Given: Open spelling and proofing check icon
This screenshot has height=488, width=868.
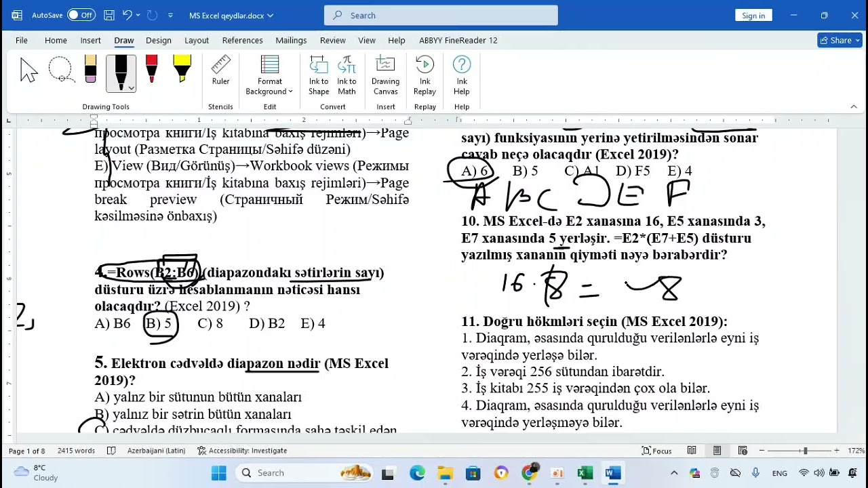Looking at the screenshot, I should coord(111,451).
